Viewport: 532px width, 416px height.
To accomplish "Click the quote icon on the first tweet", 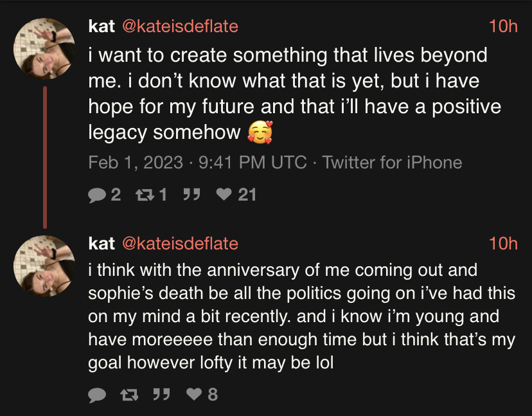I will pyautogui.click(x=190, y=194).
